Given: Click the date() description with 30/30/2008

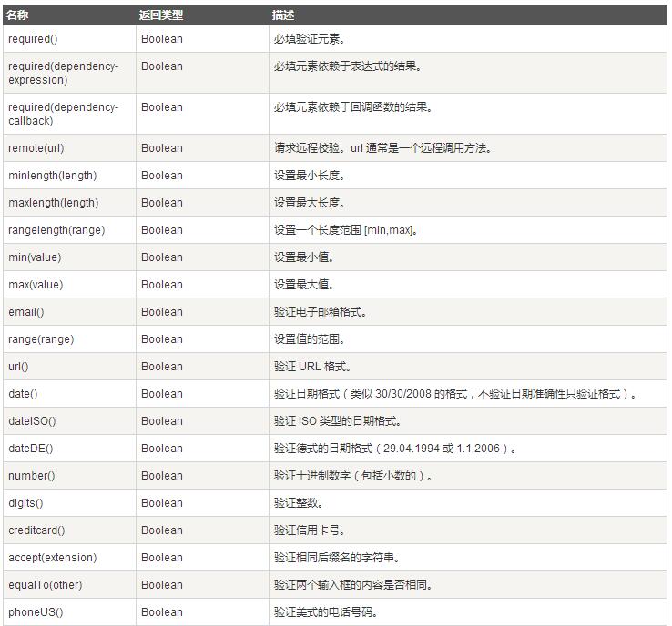Looking at the screenshot, I should pos(455,394).
